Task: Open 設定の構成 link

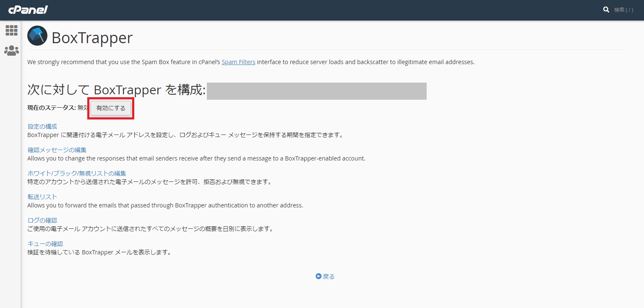Action: [42, 126]
